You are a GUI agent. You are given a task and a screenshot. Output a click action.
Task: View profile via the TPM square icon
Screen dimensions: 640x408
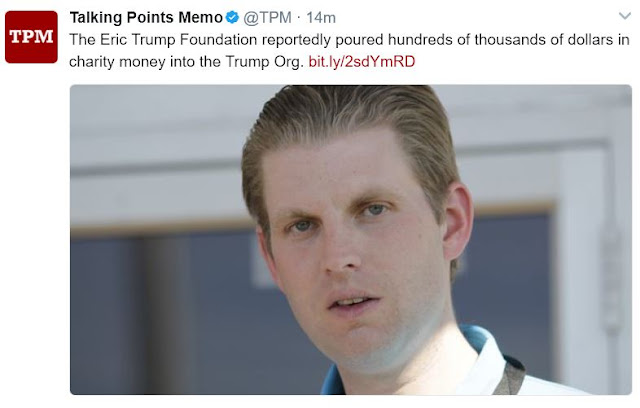coord(31,37)
